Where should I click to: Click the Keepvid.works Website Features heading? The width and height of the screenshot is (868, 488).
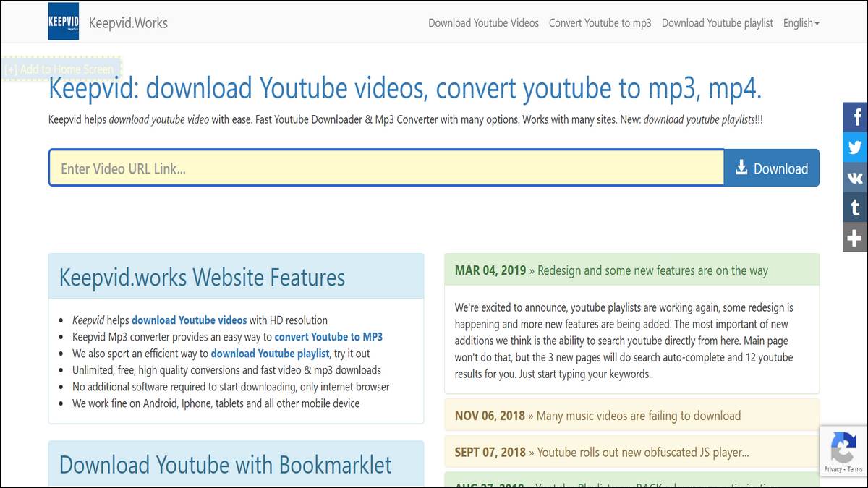203,278
